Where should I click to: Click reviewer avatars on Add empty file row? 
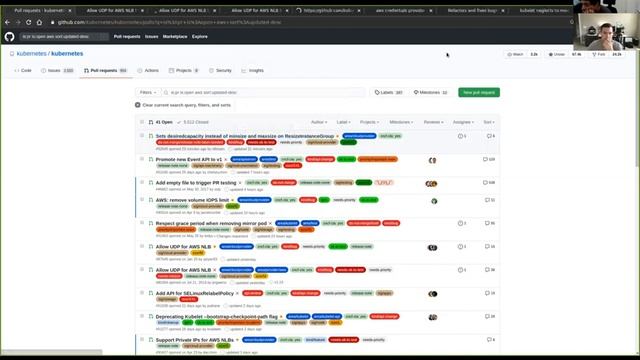pyautogui.click(x=431, y=184)
